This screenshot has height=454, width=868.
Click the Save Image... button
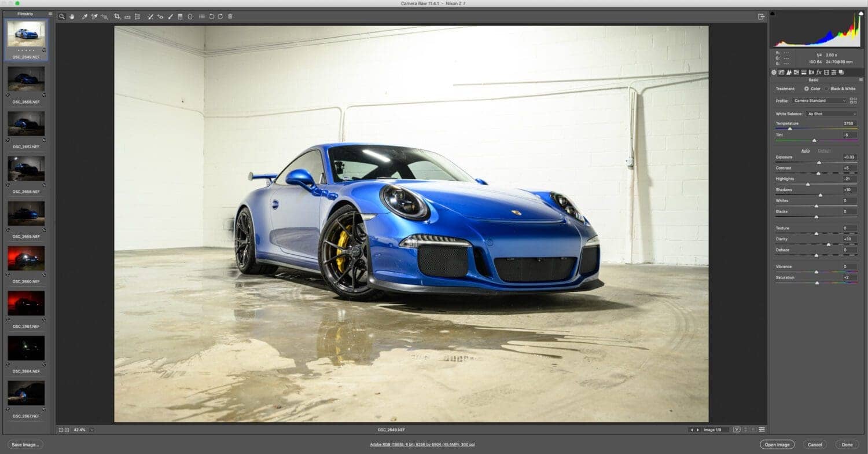tap(25, 445)
